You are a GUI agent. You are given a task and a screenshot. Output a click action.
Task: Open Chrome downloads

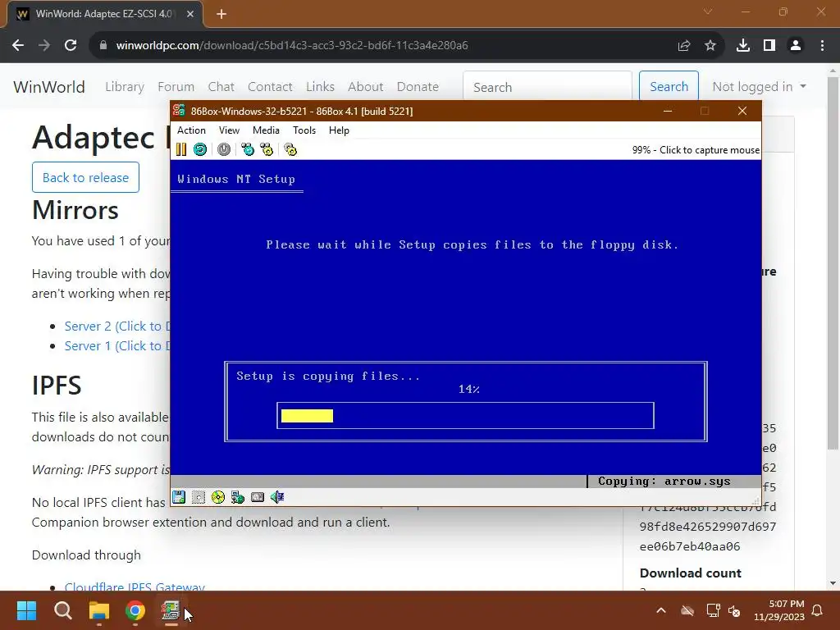point(742,46)
